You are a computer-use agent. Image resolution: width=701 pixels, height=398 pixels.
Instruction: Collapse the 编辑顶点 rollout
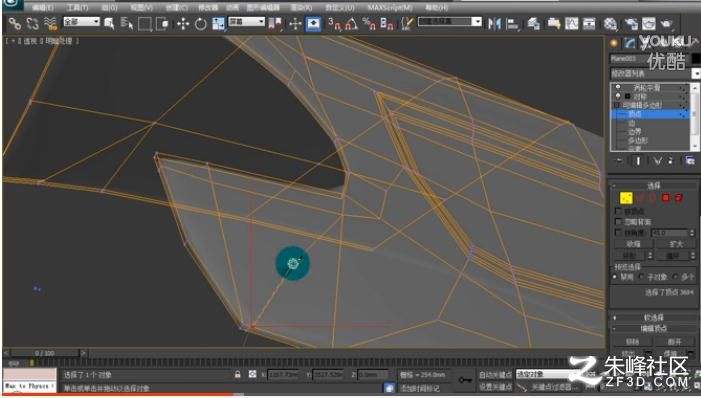click(x=654, y=328)
